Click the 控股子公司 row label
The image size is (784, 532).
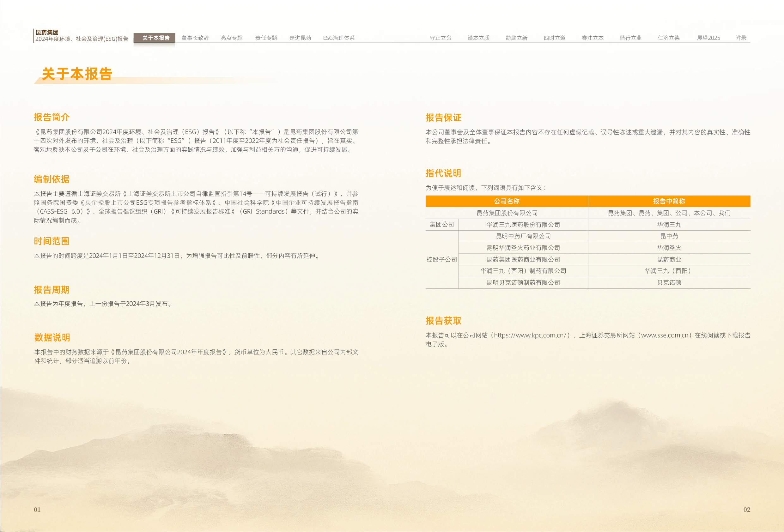441,259
